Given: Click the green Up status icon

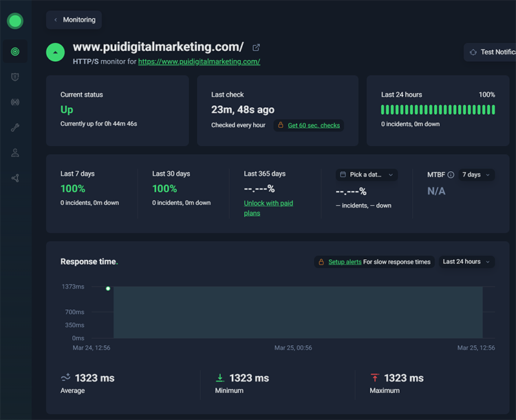Looking at the screenshot, I should pyautogui.click(x=55, y=52).
